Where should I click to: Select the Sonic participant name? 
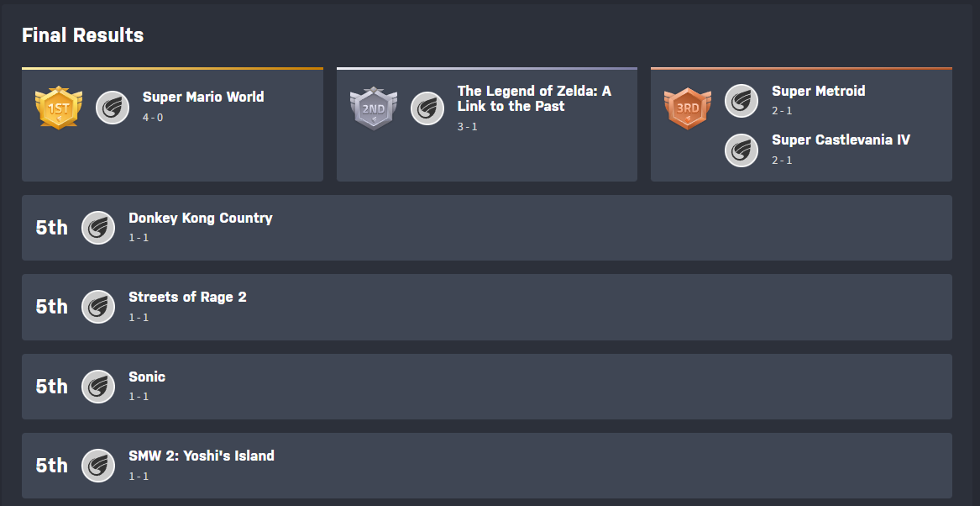click(147, 377)
